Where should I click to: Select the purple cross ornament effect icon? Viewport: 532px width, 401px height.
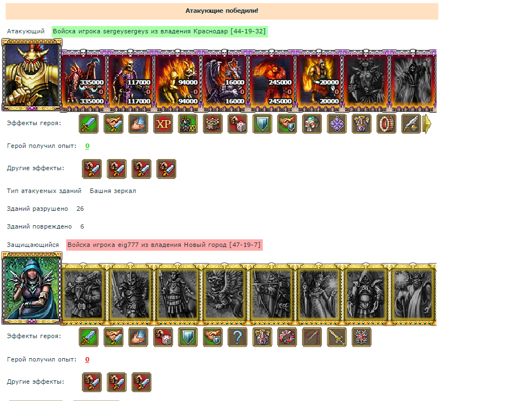336,124
